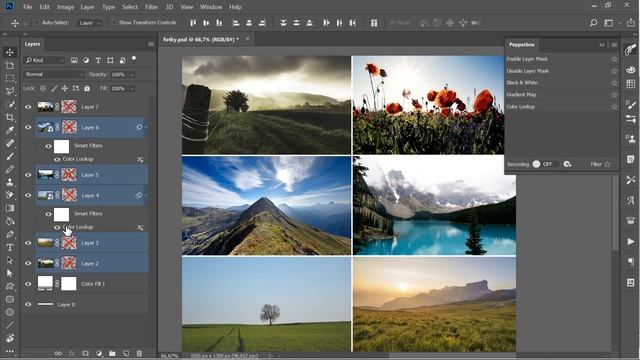Viewport: 640px width, 360px height.
Task: Switch to the Layers panel tab
Action: coord(32,44)
